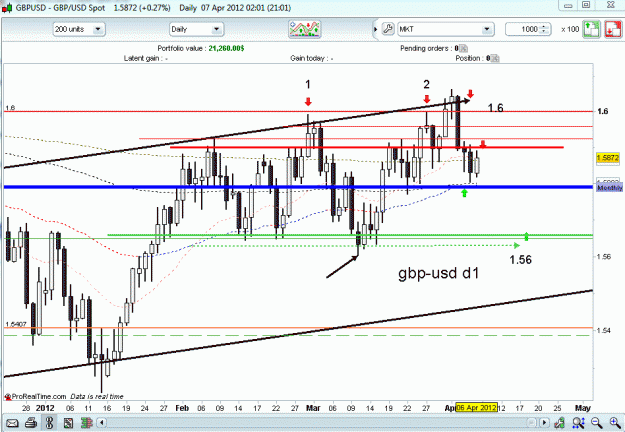625x432 pixels.
Task: Collapse trading panel arrow
Action: (375, 29)
